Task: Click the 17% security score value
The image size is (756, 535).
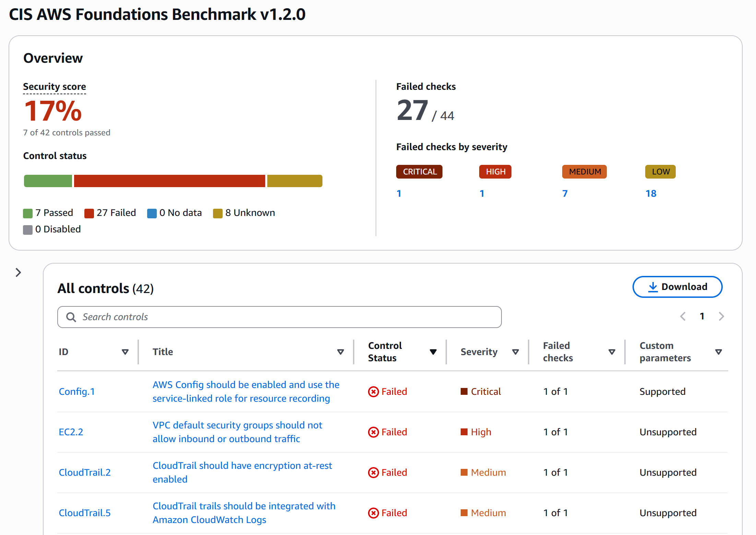Action: (53, 111)
